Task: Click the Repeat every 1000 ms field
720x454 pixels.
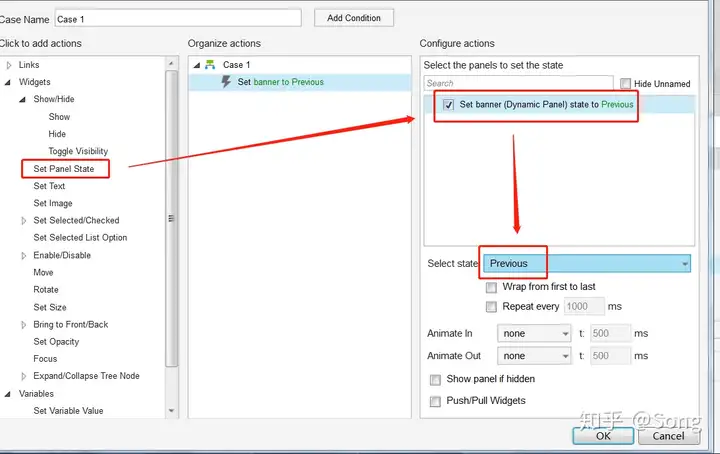Action: [x=584, y=307]
